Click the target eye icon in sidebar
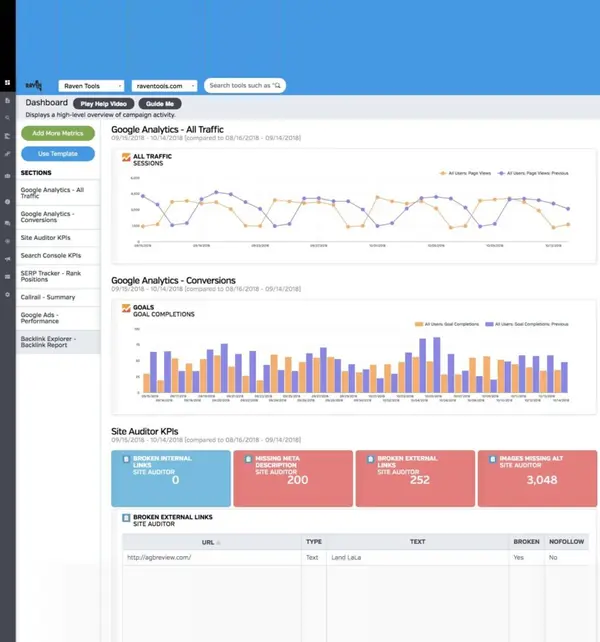 pyautogui.click(x=7, y=242)
